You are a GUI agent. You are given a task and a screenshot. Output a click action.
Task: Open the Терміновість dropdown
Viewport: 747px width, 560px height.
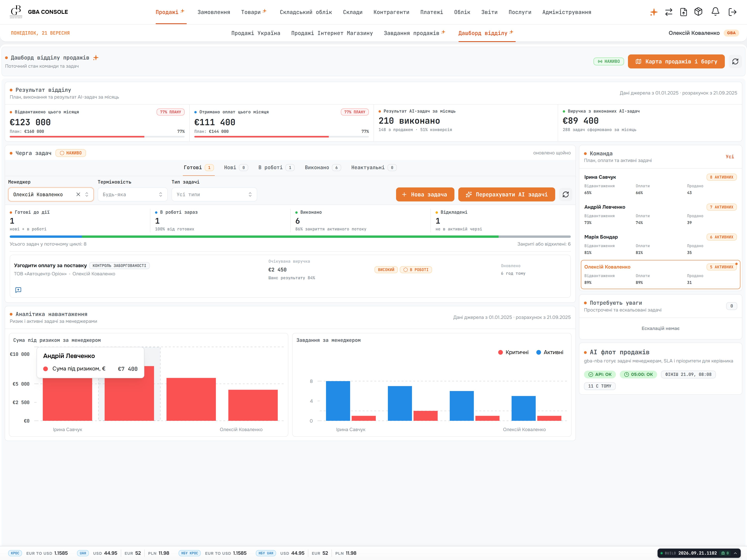tap(132, 194)
